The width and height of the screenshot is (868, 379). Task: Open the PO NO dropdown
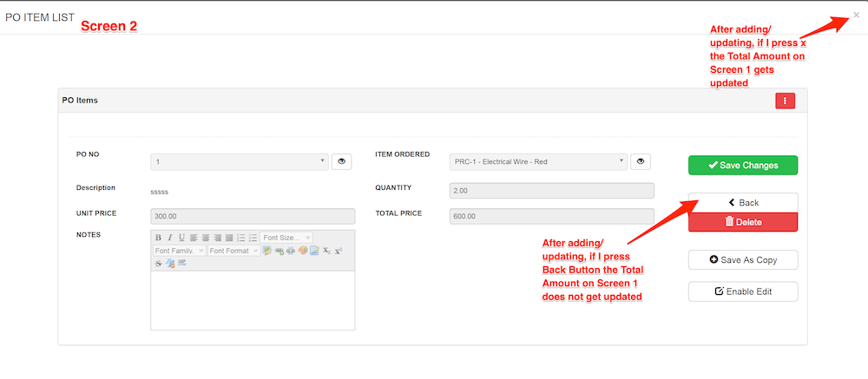click(x=240, y=161)
